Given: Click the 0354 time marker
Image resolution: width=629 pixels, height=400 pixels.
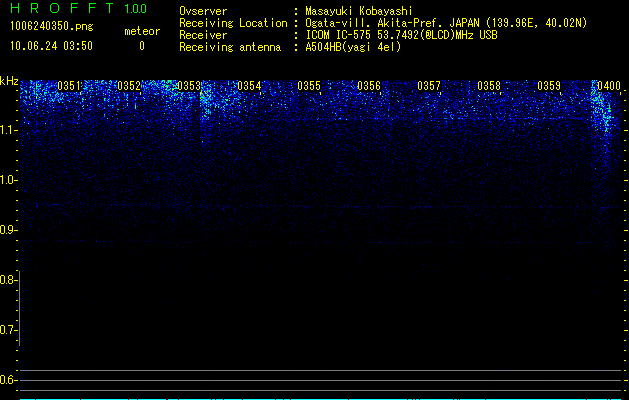Looking at the screenshot, I should 249,86.
